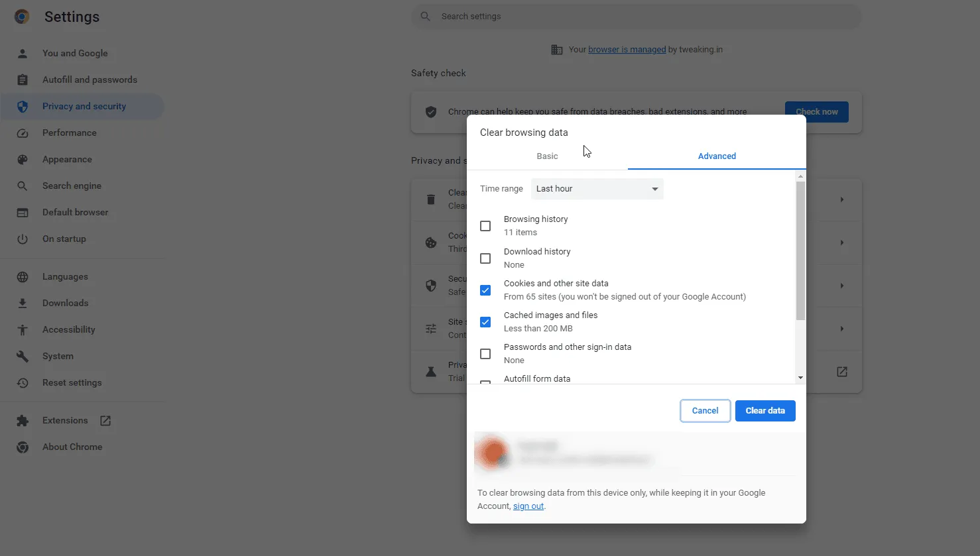Click the Cancel button
This screenshot has width=980, height=556.
click(705, 411)
